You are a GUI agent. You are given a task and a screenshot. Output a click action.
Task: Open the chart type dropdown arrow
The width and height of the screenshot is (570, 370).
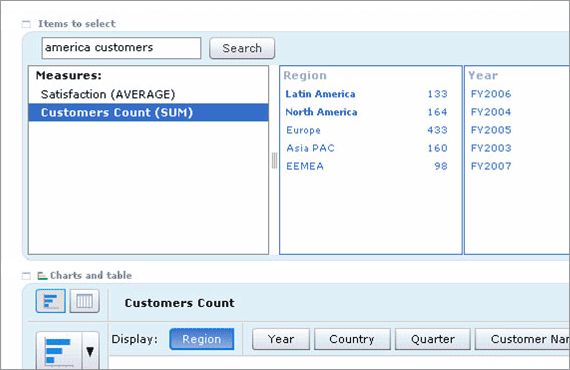tap(90, 351)
